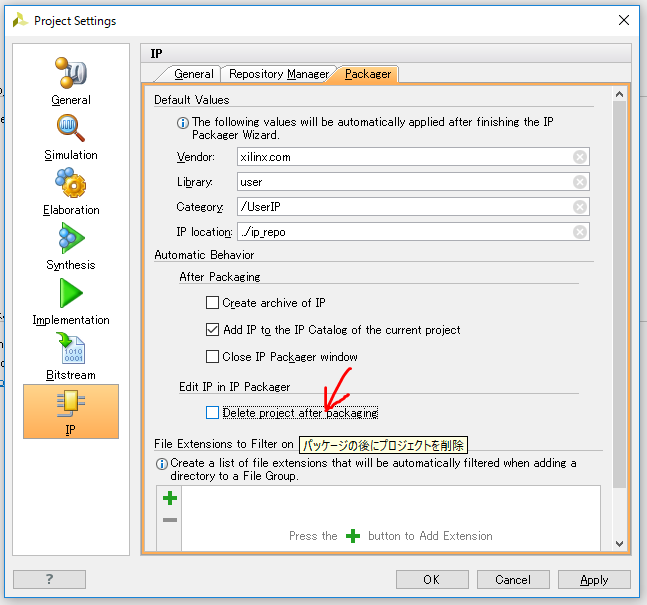The width and height of the screenshot is (647, 605).
Task: Click the Cancel button
Action: pos(513,580)
